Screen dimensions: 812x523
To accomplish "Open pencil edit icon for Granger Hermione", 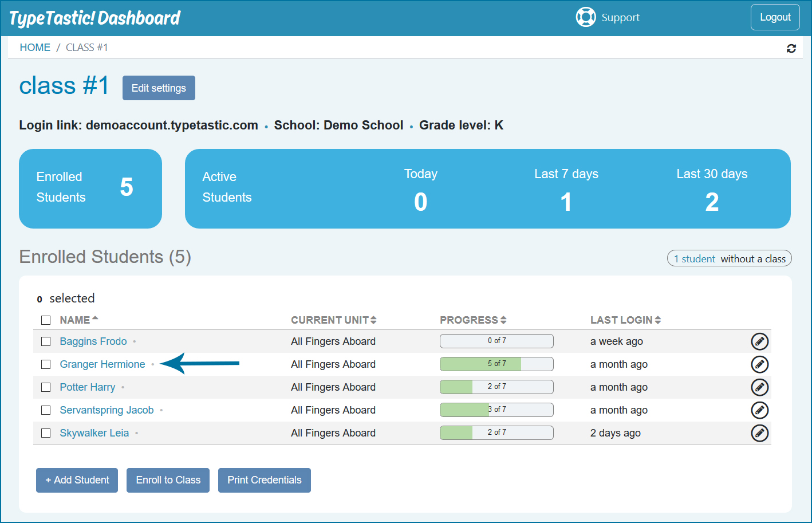I will point(759,364).
